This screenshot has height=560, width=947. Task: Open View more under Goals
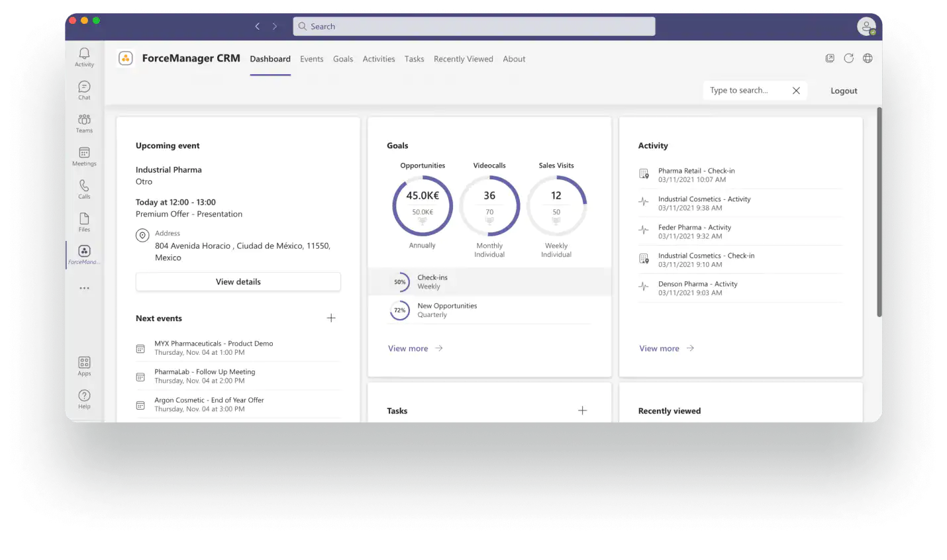click(x=415, y=348)
